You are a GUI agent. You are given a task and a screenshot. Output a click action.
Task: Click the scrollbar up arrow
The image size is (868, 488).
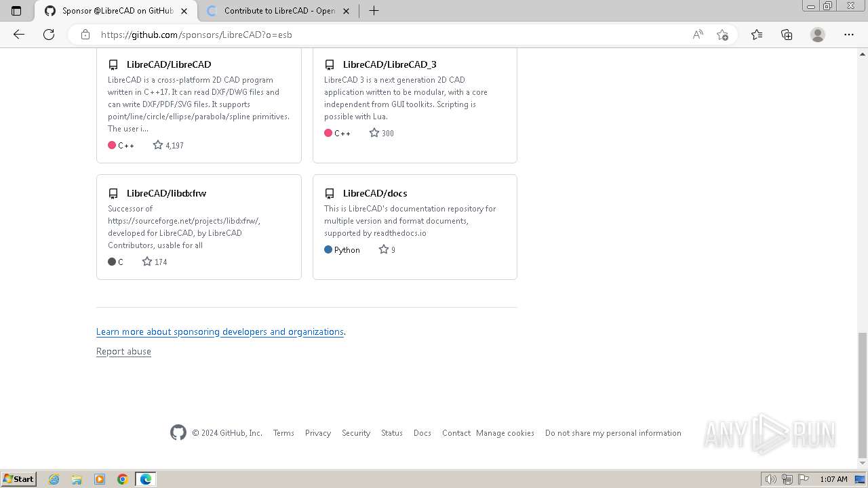tap(863, 53)
